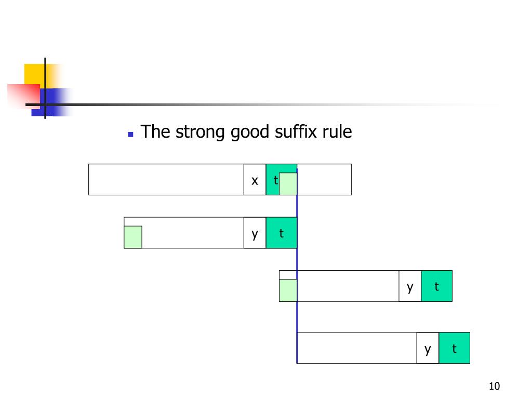Click the light green square in the top bar

(288, 184)
